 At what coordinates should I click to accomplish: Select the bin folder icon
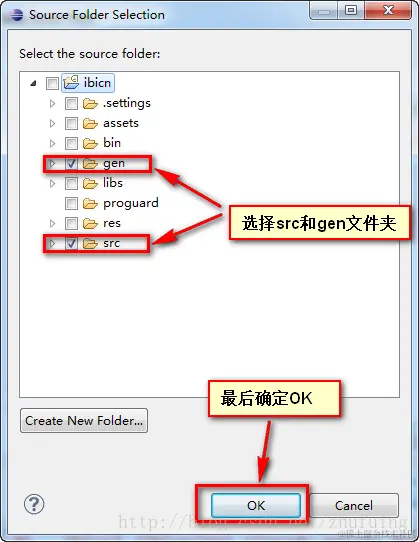click(x=90, y=143)
